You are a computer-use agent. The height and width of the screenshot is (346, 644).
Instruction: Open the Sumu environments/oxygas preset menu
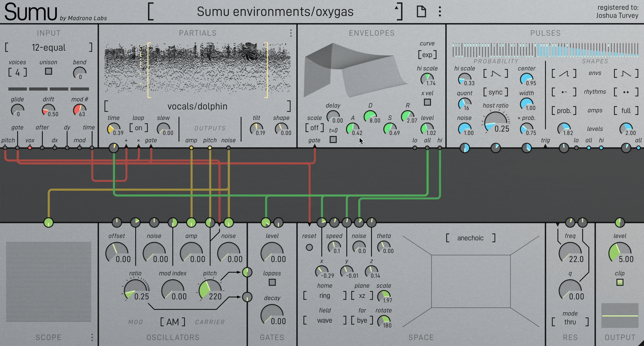275,11
